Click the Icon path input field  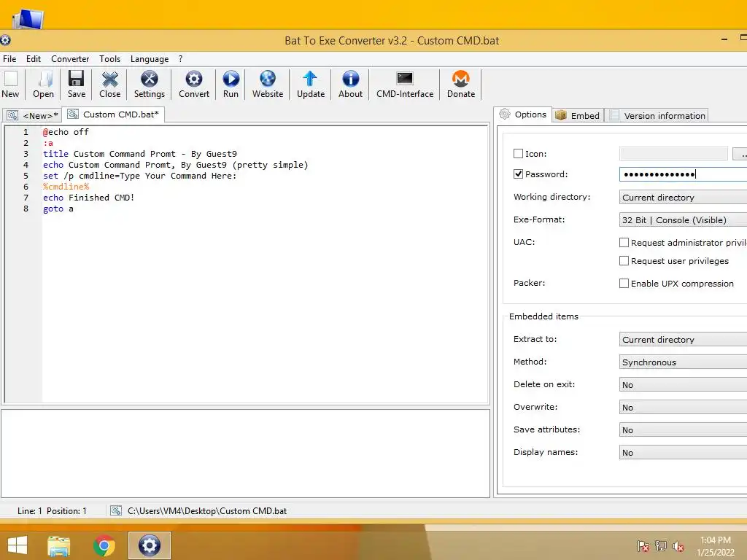click(x=673, y=153)
